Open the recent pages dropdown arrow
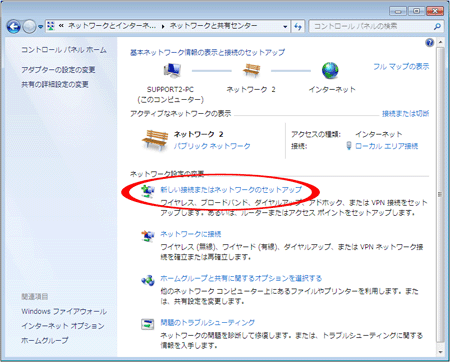The height and width of the screenshot is (362, 450). pyautogui.click(x=40, y=27)
